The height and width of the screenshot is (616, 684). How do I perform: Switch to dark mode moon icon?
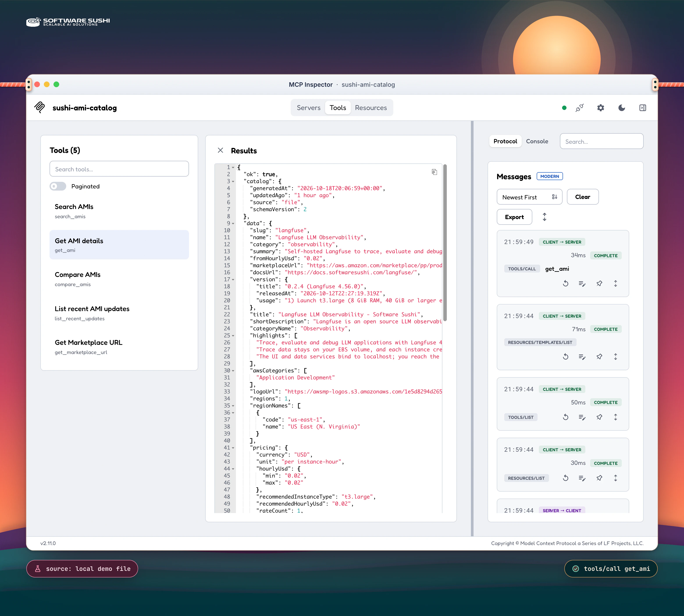coord(621,108)
